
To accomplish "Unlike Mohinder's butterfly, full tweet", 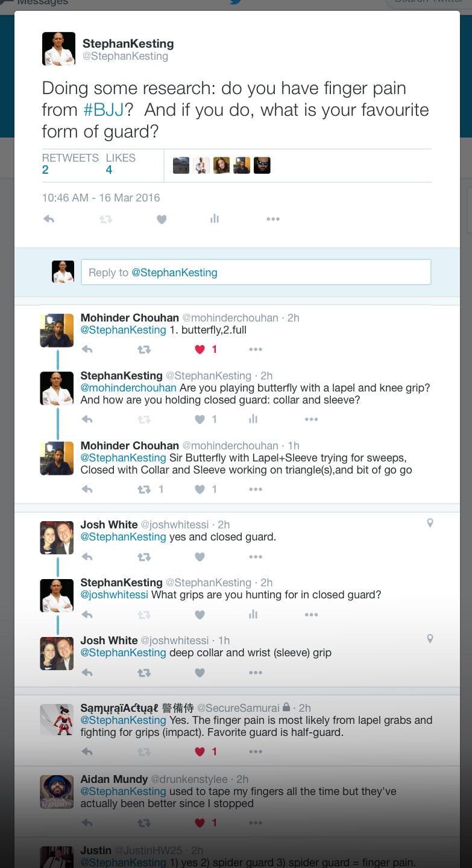I will point(200,349).
